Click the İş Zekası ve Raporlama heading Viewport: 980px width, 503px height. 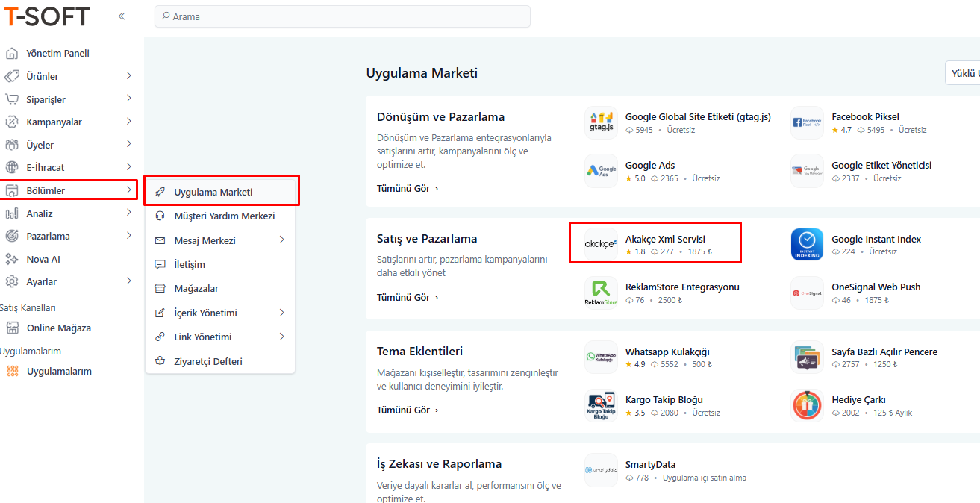439,464
